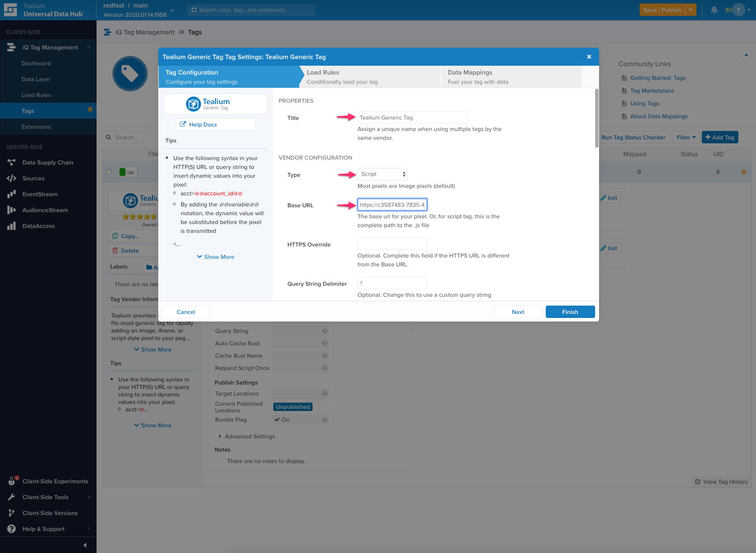Open Extensions in sidebar
The height and width of the screenshot is (553, 756).
click(x=36, y=127)
